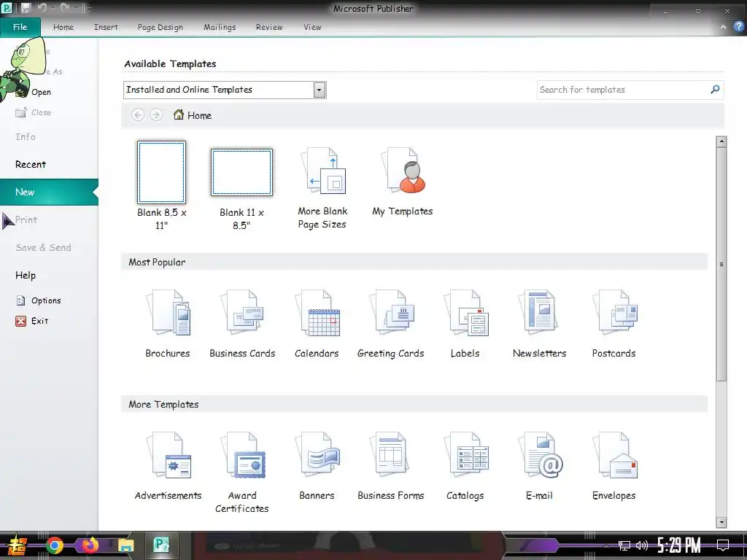Screen dimensions: 747x560
Task: Click Exit to quit Publisher
Action: (x=32, y=321)
